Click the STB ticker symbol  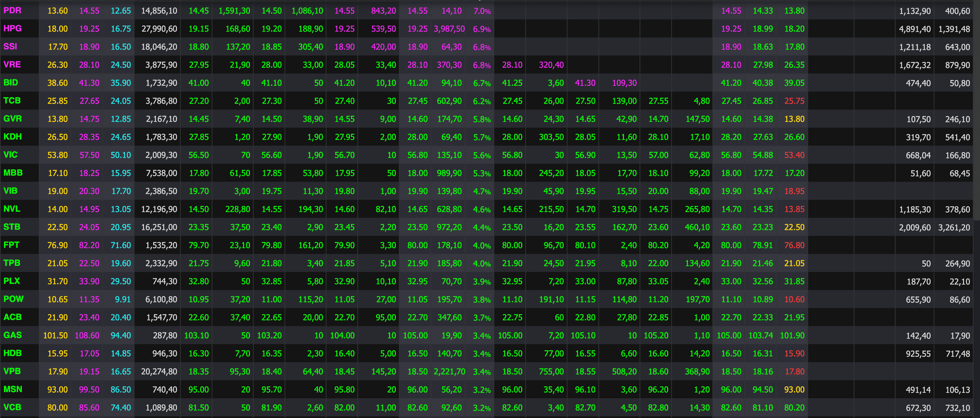click(x=12, y=227)
